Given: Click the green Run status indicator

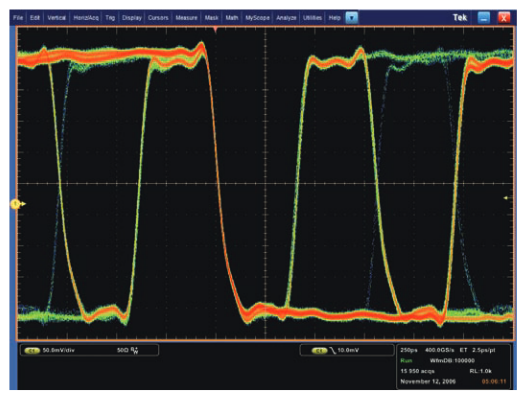Looking at the screenshot, I should [406, 361].
